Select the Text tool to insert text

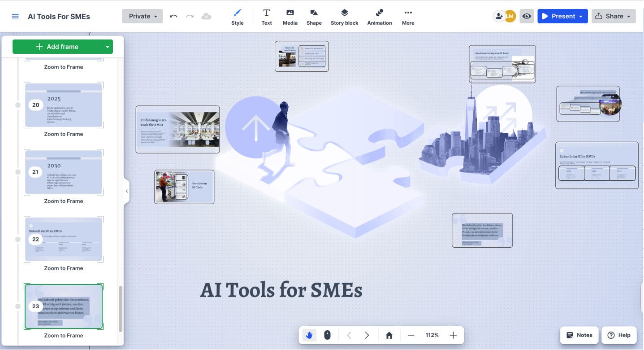click(267, 16)
